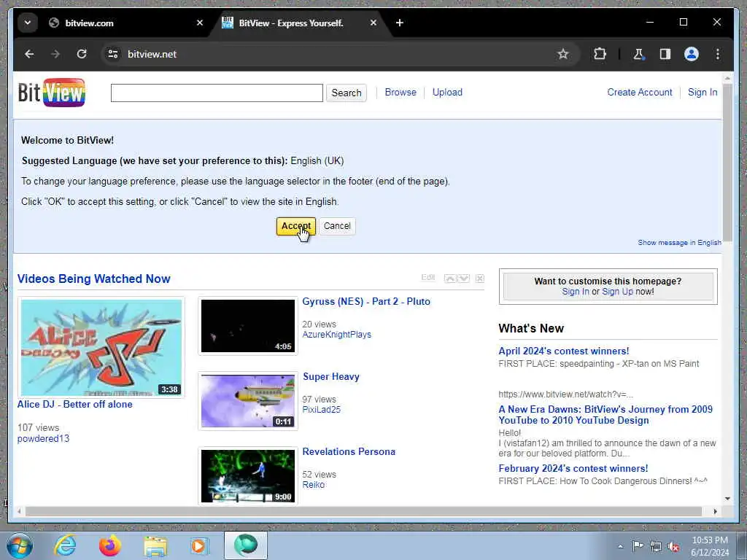Image resolution: width=747 pixels, height=560 pixels.
Task: Focus the BitView search box
Action: point(217,93)
